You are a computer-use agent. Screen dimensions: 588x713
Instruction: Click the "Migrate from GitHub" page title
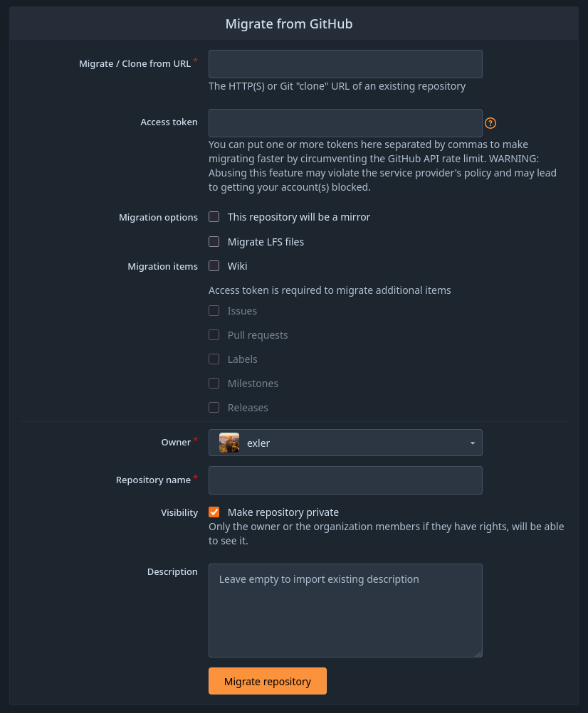tap(289, 23)
